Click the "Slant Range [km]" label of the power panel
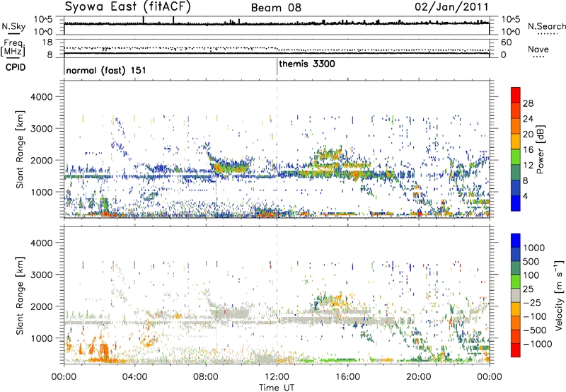The width and height of the screenshot is (566, 392). click(20, 149)
